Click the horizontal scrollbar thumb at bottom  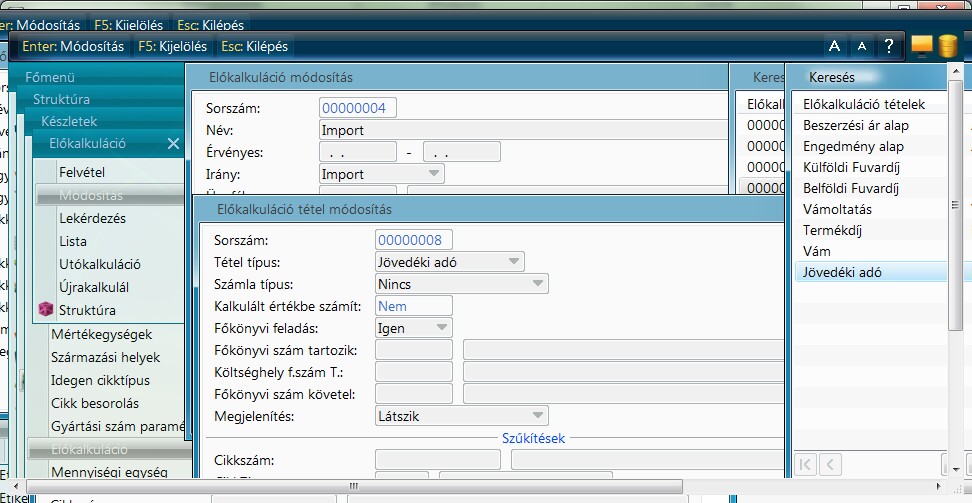(353, 486)
